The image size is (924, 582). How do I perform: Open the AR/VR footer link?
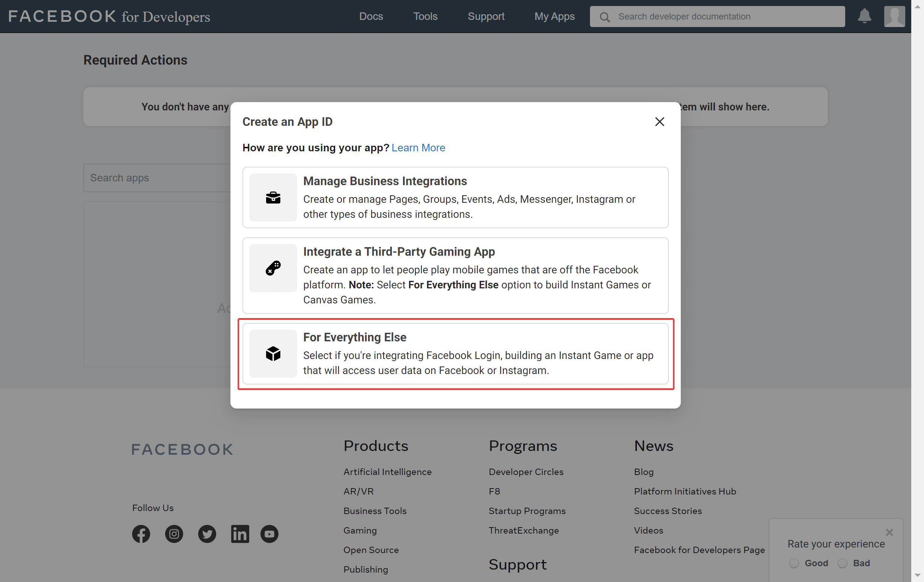click(x=358, y=491)
